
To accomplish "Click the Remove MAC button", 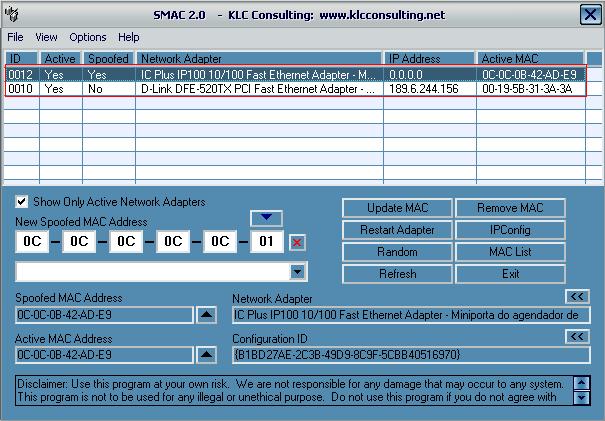I will [x=510, y=208].
